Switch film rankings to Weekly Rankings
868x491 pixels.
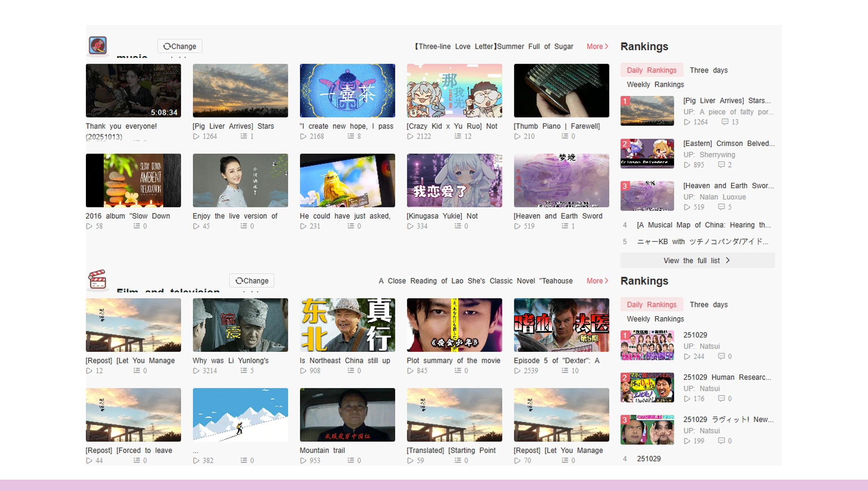click(x=655, y=319)
